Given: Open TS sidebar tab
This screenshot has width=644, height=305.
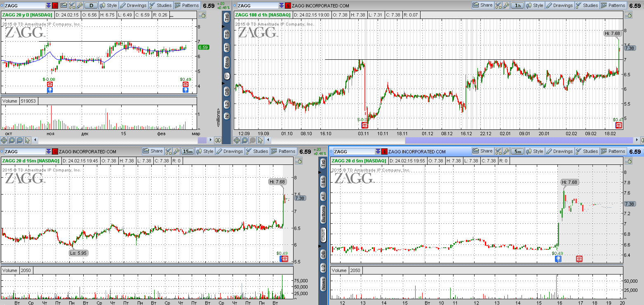Looking at the screenshot, I should click(226, 34).
